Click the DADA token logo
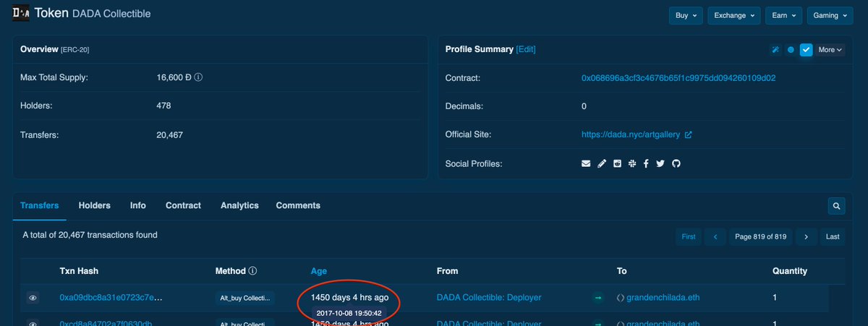The image size is (868, 326). click(x=22, y=12)
